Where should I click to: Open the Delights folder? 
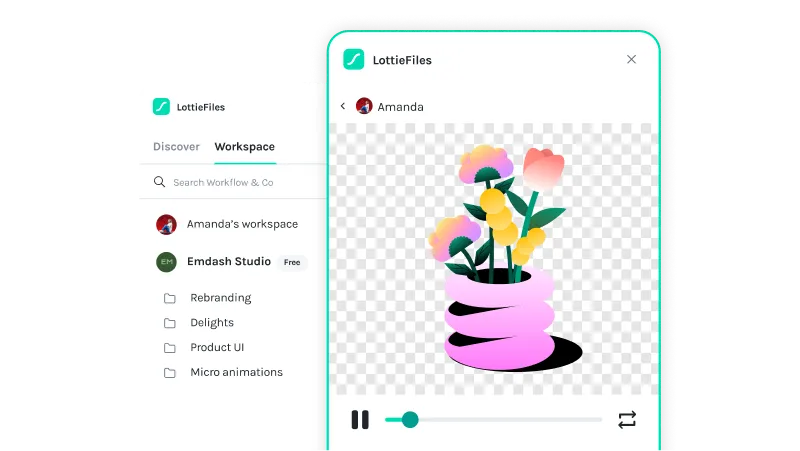tap(212, 322)
